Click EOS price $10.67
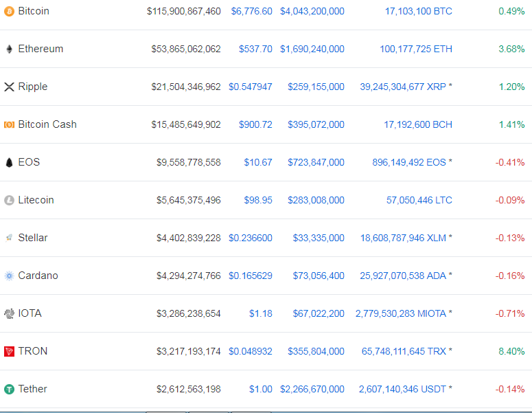This screenshot has width=532, height=413. click(x=258, y=162)
